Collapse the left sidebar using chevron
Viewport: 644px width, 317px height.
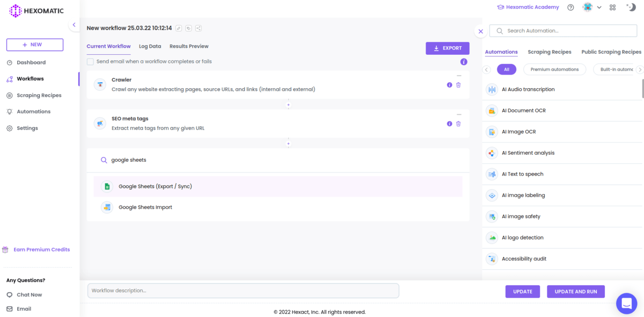[x=74, y=25]
